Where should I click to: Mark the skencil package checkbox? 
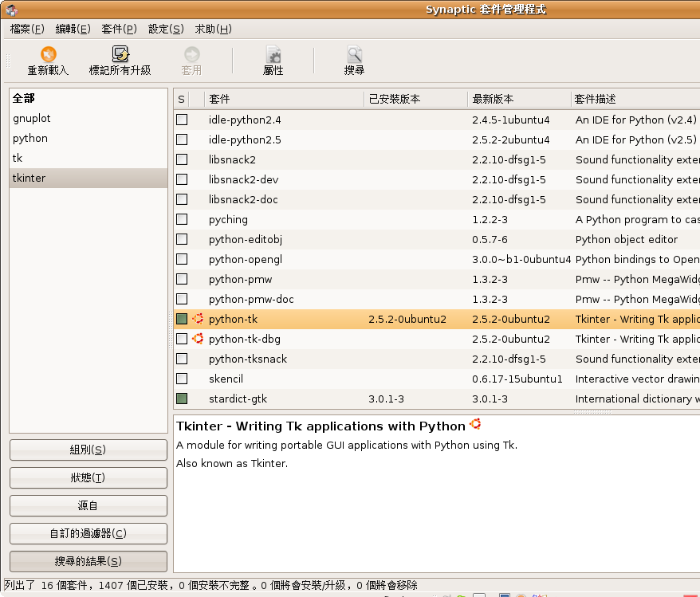coord(182,379)
